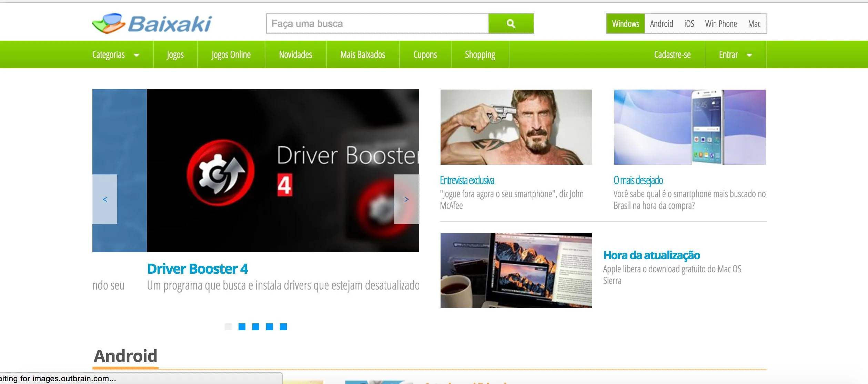Viewport: 868px width, 384px height.
Task: Select the fourth carousel pagination dot
Action: (x=270, y=327)
